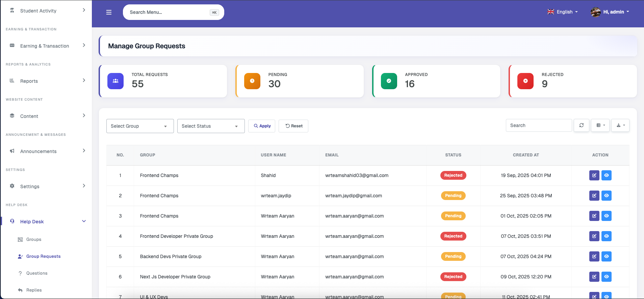The height and width of the screenshot is (299, 644).
Task: Click the Search Menu input field
Action: 174,12
